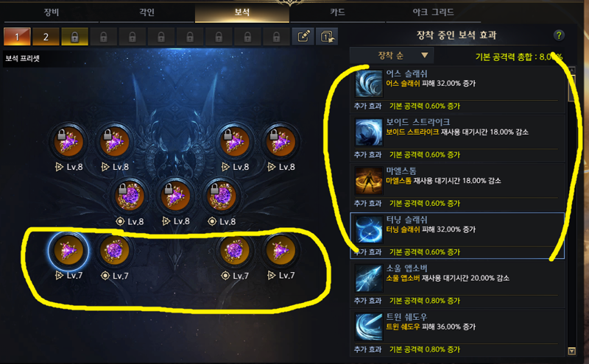Screen dimensions: 589x364
Task: Click the scrollbar up arrow in effects list
Action: [x=572, y=70]
